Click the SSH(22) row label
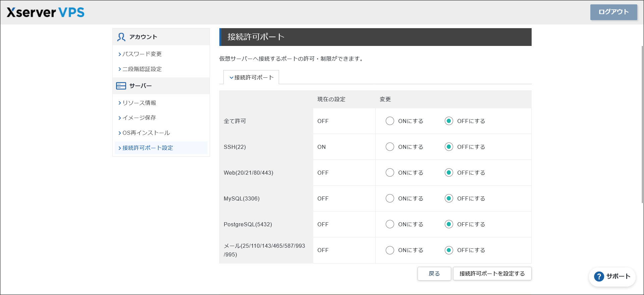The image size is (644, 295). point(235,147)
